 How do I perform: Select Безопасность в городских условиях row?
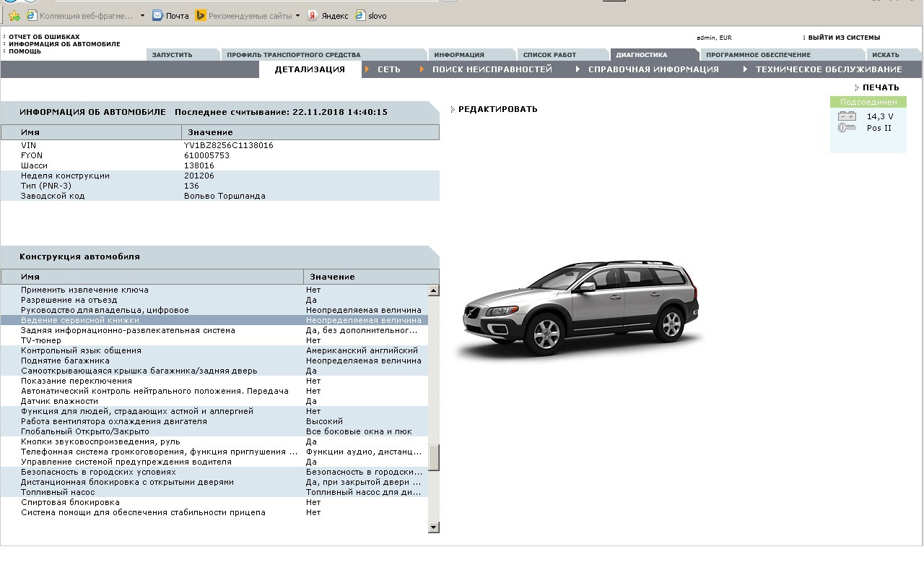coord(214,472)
